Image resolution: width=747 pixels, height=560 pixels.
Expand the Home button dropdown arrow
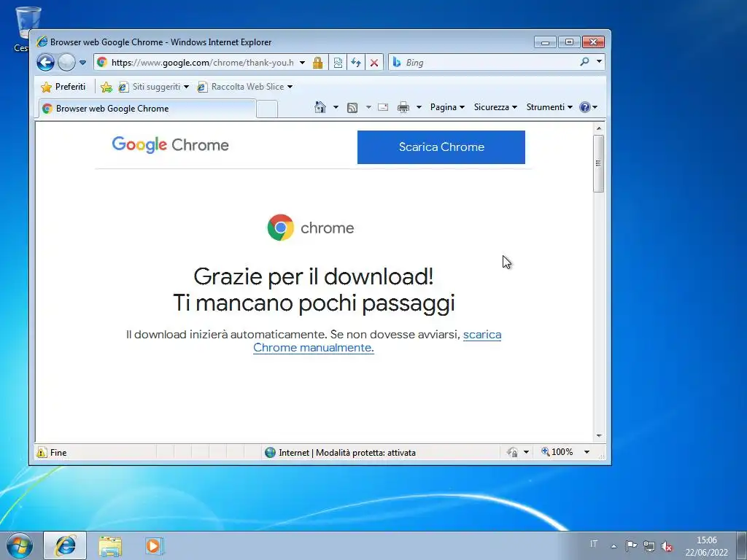tap(336, 107)
